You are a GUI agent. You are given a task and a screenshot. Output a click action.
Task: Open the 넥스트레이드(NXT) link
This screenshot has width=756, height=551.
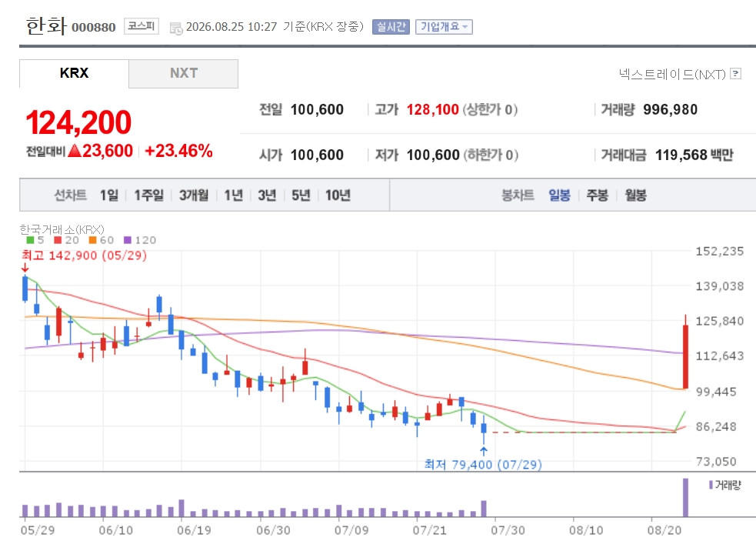[672, 75]
